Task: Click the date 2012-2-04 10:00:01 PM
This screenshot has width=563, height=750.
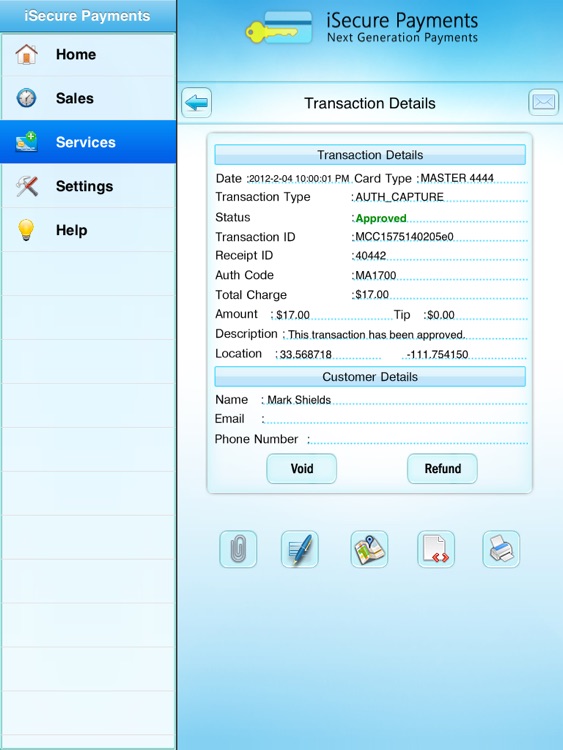Action: click(299, 178)
